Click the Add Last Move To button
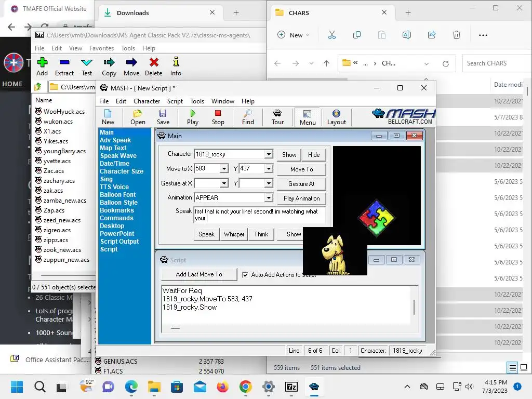The width and height of the screenshot is (532, 399). (x=199, y=274)
